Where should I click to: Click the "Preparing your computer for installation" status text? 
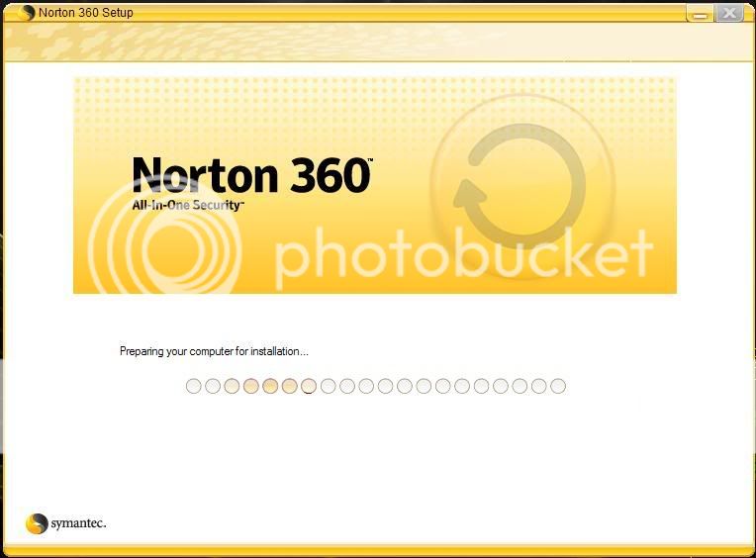coord(214,351)
